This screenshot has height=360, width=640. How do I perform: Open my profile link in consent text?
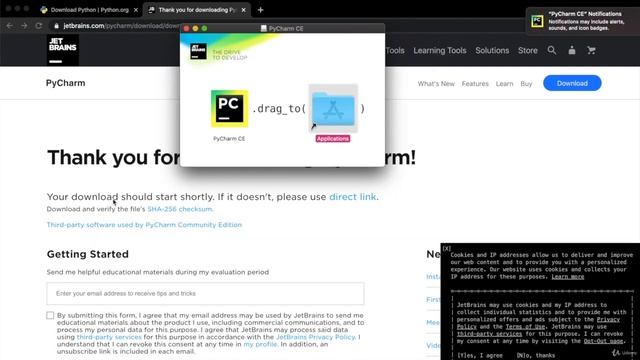[x=260, y=344]
